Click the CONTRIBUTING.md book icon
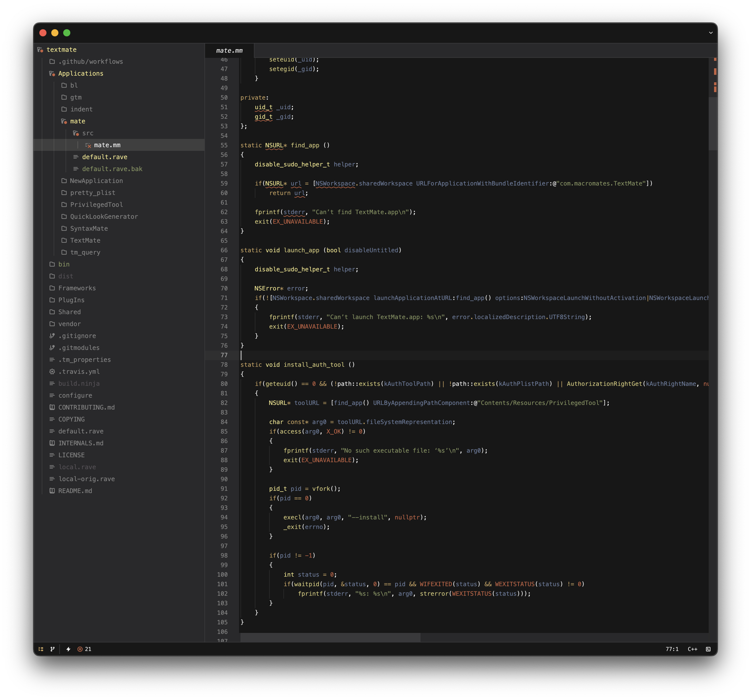This screenshot has width=751, height=700. (52, 407)
